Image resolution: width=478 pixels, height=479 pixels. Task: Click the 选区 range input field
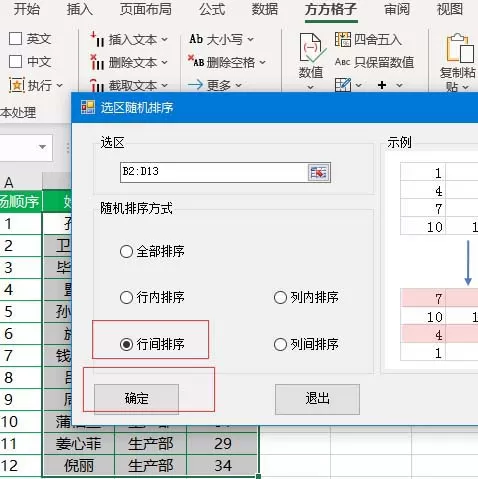coord(213,172)
